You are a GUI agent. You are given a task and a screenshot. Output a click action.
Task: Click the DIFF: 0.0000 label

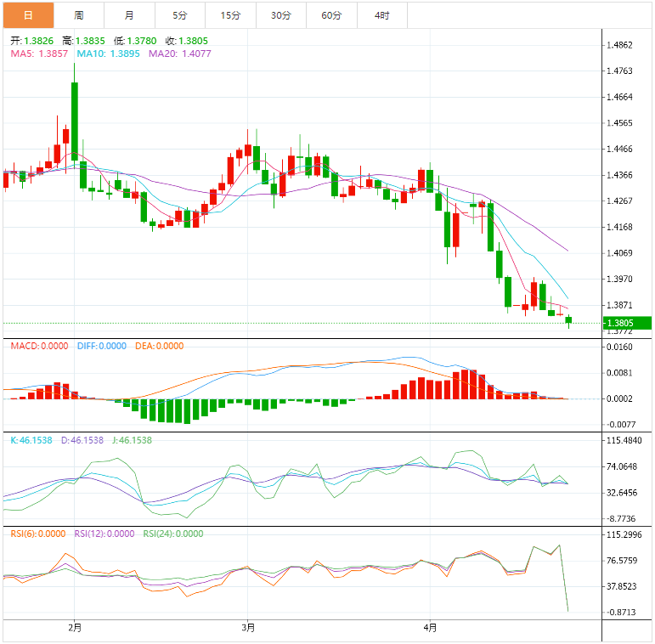point(101,347)
